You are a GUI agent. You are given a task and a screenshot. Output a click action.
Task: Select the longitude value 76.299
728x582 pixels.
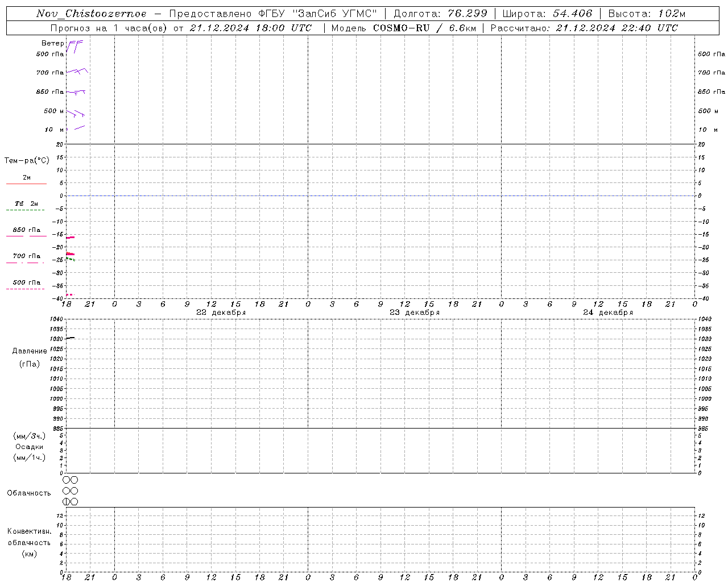point(467,14)
